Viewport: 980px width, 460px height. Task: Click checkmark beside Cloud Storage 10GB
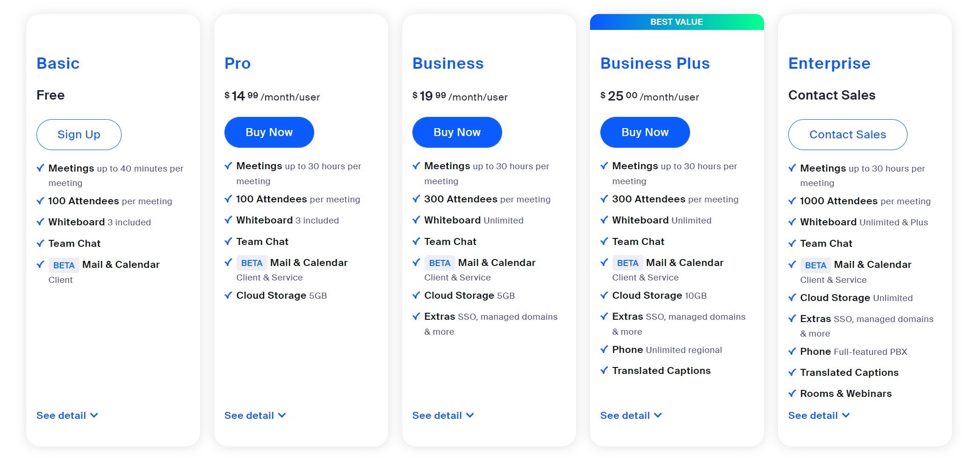[x=604, y=295]
